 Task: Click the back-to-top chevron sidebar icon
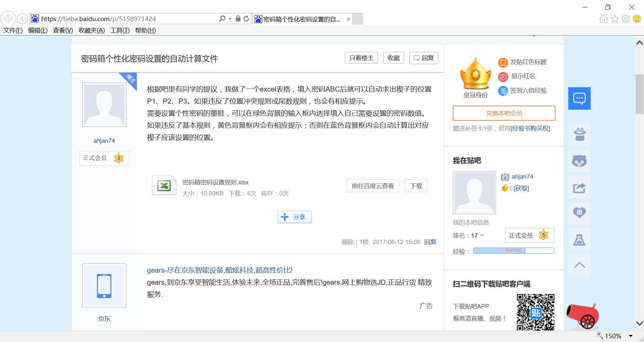point(579,265)
